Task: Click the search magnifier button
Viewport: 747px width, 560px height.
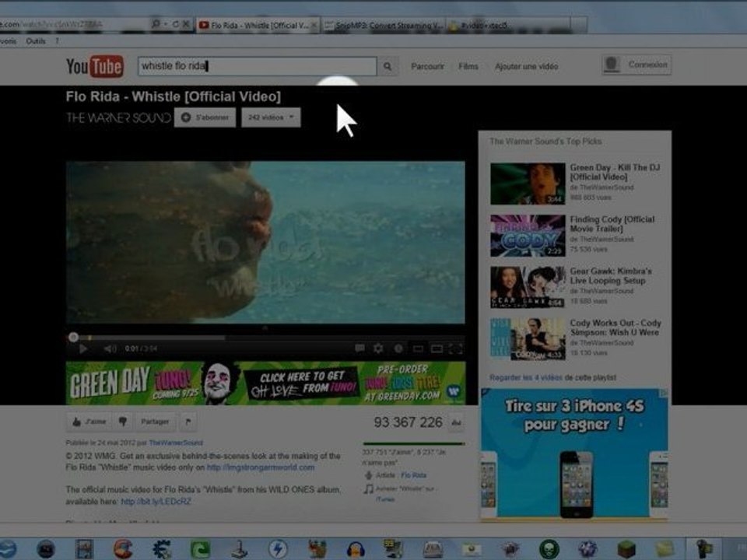Action: [x=388, y=66]
